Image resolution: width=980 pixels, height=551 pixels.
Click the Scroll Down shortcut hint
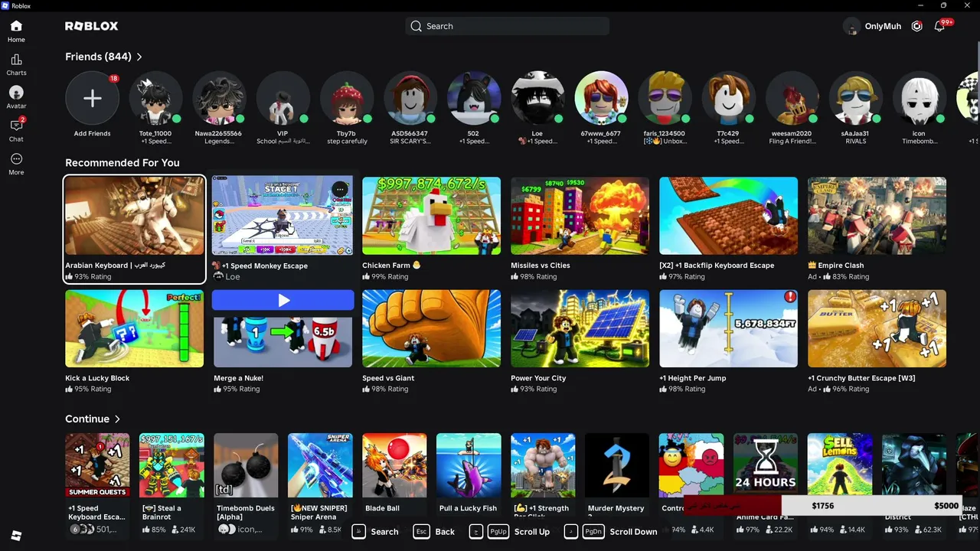pos(610,531)
